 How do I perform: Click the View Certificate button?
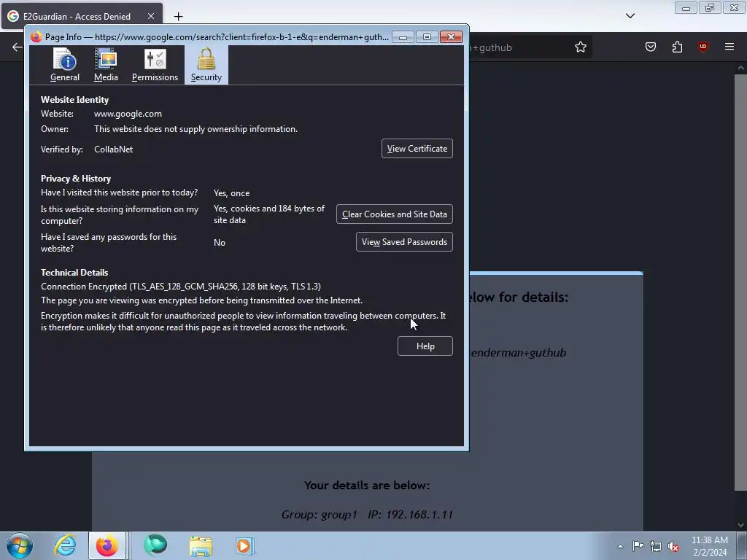(417, 149)
